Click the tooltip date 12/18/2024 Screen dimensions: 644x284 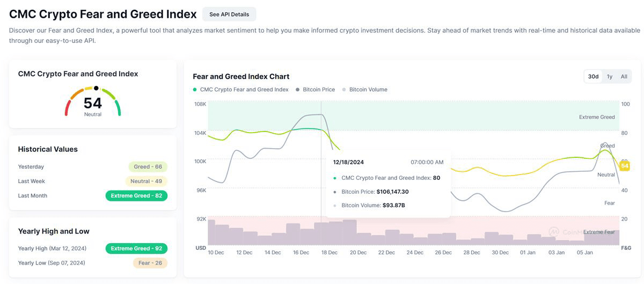coord(348,162)
